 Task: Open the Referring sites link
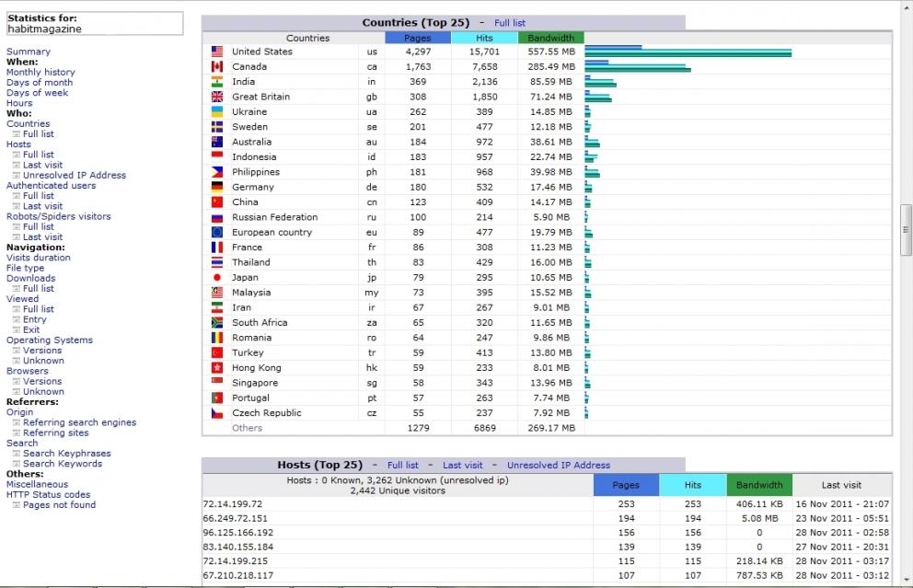(x=56, y=432)
